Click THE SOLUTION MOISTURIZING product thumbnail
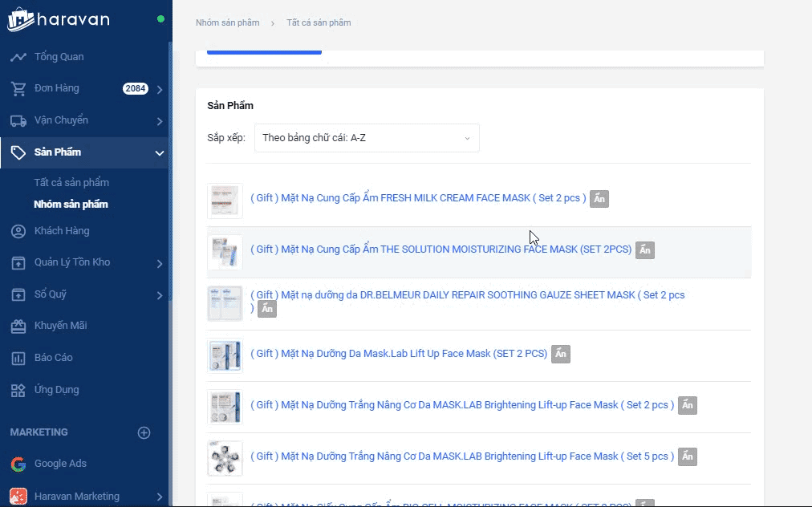This screenshot has height=507, width=812. [225, 252]
